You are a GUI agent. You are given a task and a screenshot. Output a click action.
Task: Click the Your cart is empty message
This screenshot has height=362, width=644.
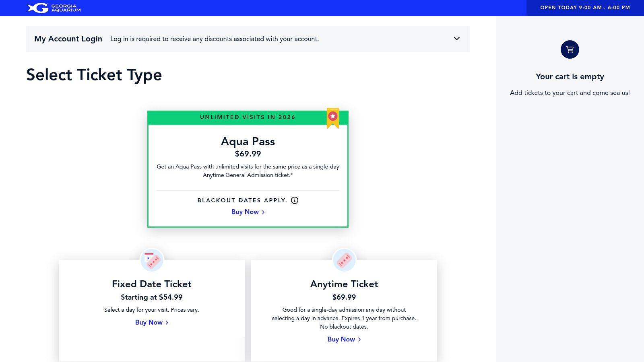(570, 76)
